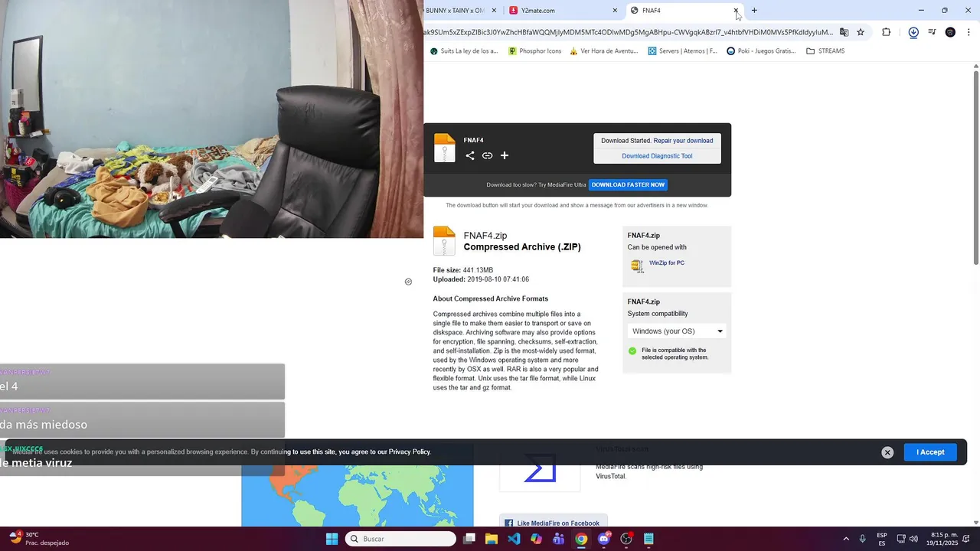Open the Suits La ley de los bookmark
This screenshot has width=980, height=551.
[x=464, y=51]
